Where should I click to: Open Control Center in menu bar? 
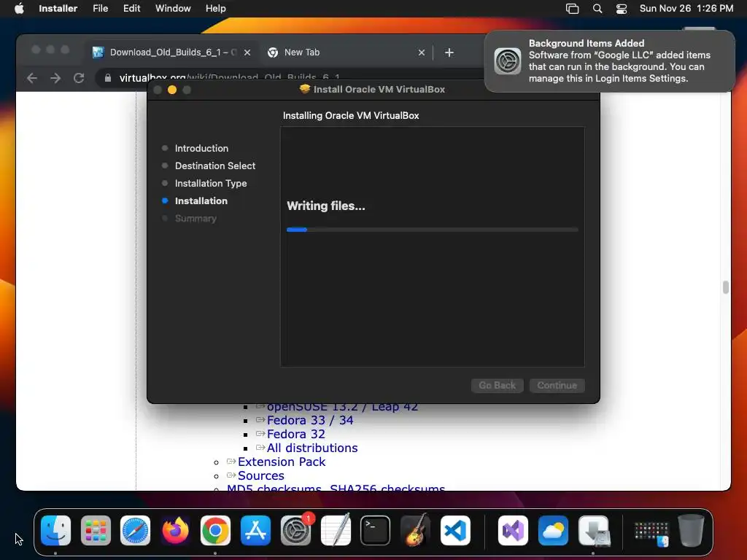(622, 9)
